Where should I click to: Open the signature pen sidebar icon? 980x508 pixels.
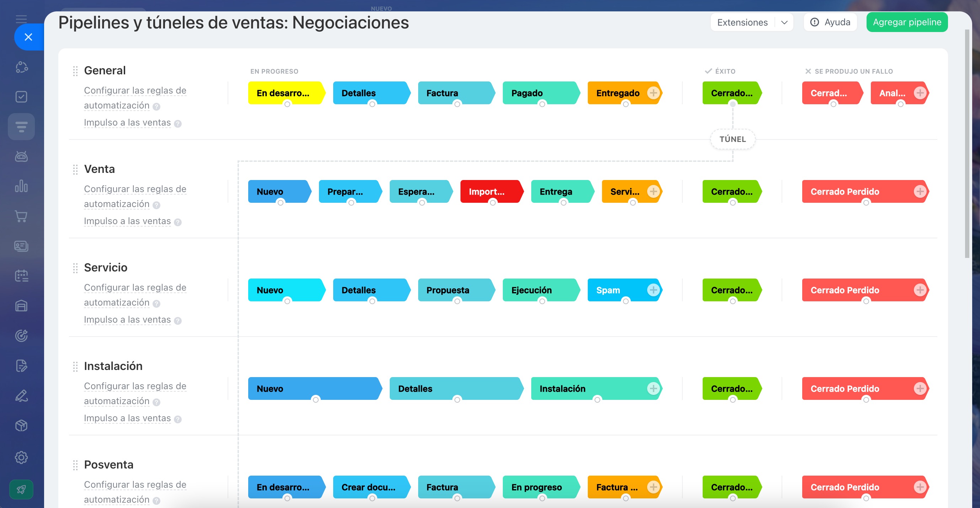[x=21, y=396]
